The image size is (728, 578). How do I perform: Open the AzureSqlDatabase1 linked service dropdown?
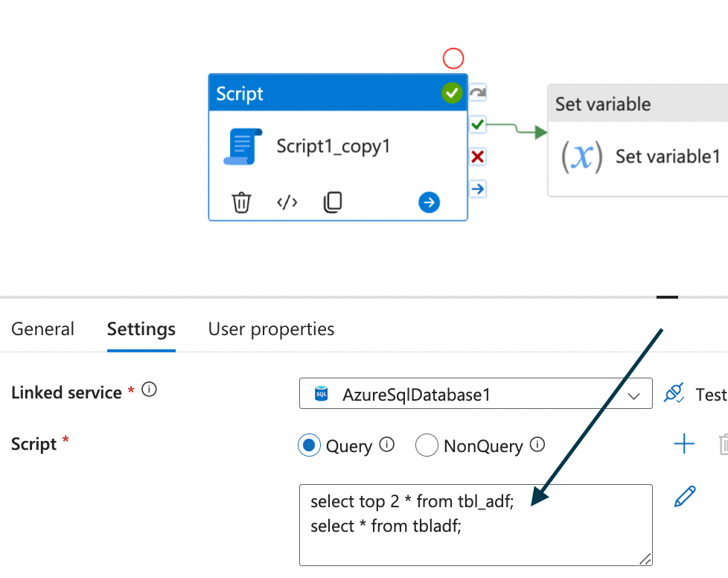click(x=476, y=393)
